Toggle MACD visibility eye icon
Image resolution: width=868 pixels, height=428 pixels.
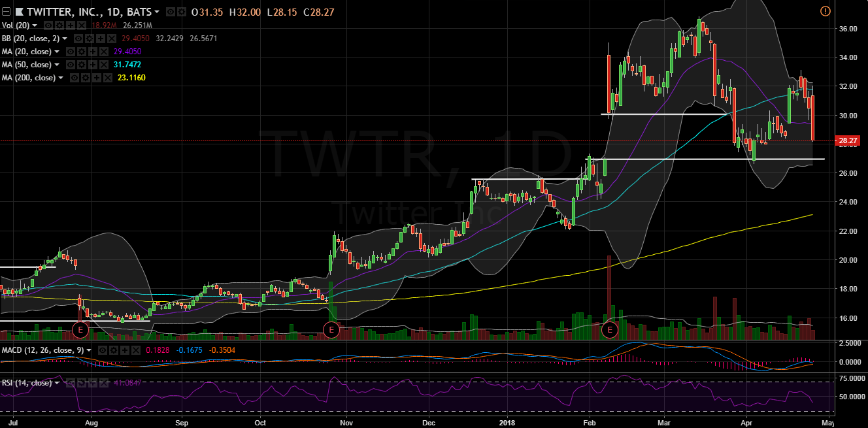[103, 350]
